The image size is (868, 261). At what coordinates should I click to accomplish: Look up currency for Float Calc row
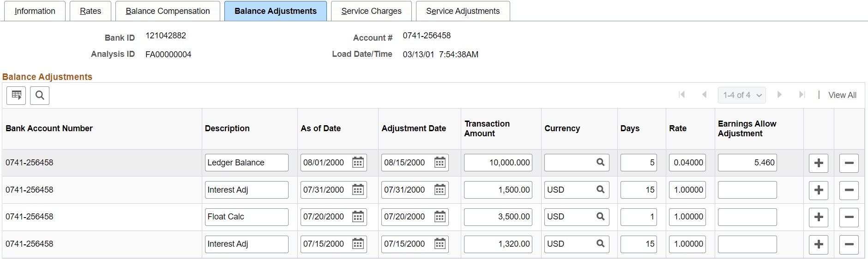tap(600, 217)
